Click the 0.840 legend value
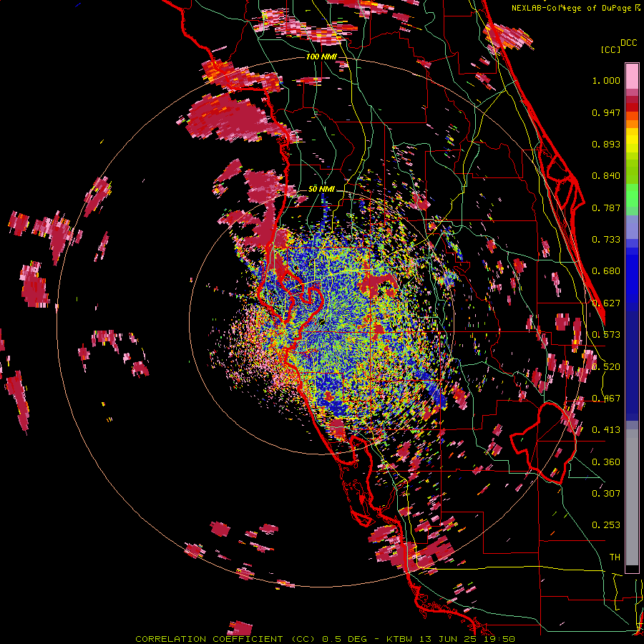Screen dimensions: 644x644 click(606, 176)
